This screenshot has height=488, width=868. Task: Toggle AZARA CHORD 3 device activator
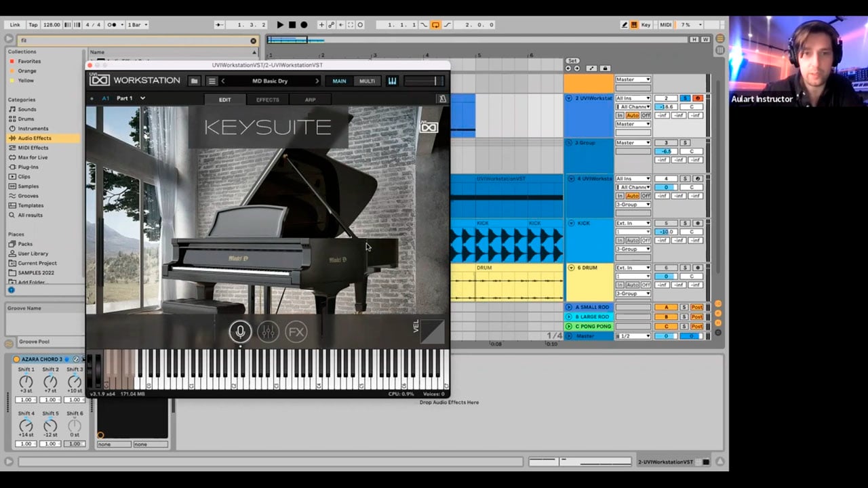click(16, 359)
